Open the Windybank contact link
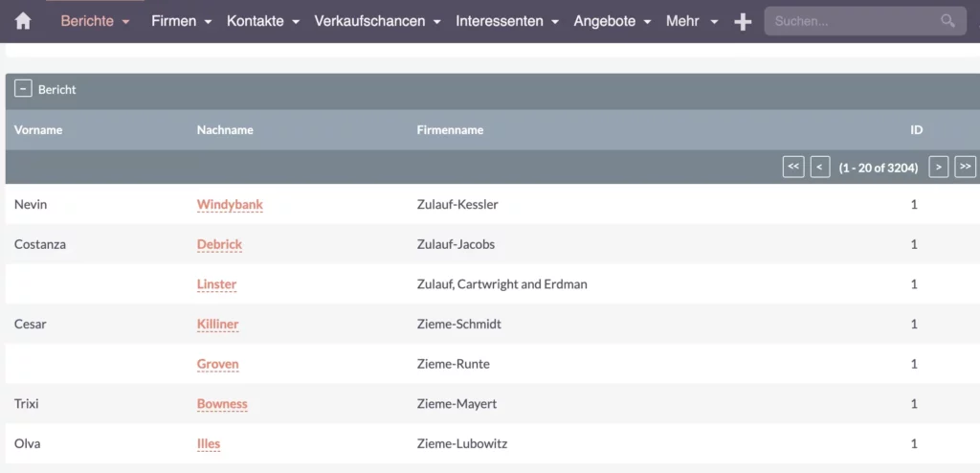Screen dimensions: 980x473 click(x=230, y=205)
